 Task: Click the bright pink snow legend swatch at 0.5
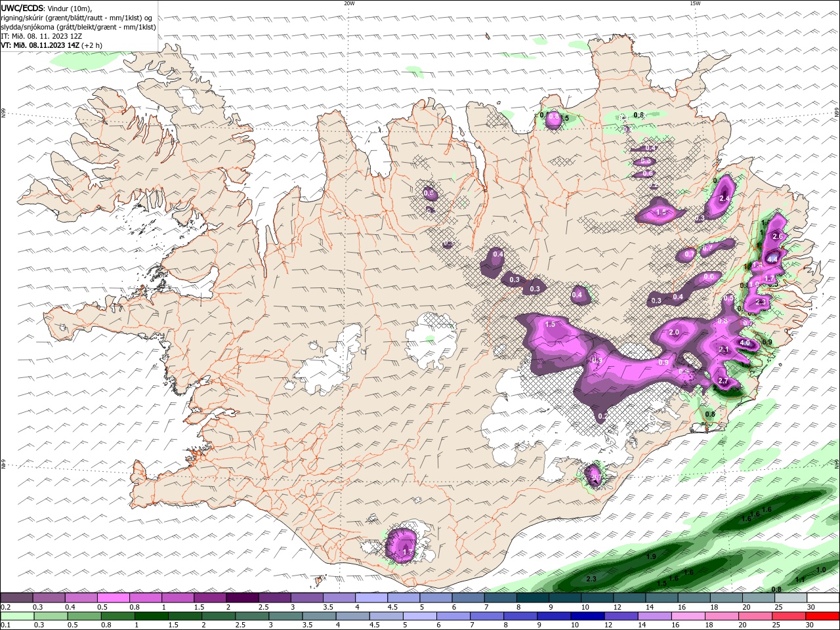click(x=113, y=598)
